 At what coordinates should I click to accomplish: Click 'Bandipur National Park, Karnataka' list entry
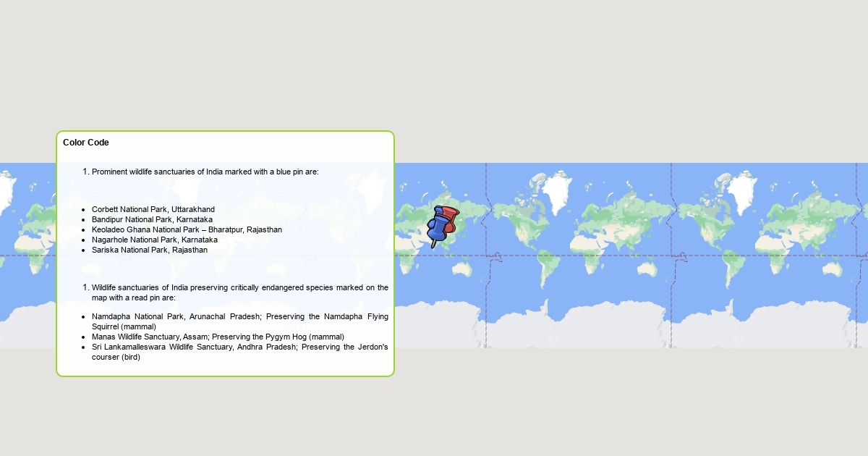[152, 219]
